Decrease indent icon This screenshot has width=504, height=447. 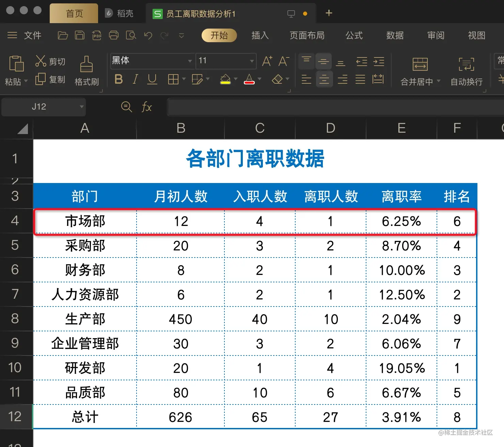(x=361, y=62)
